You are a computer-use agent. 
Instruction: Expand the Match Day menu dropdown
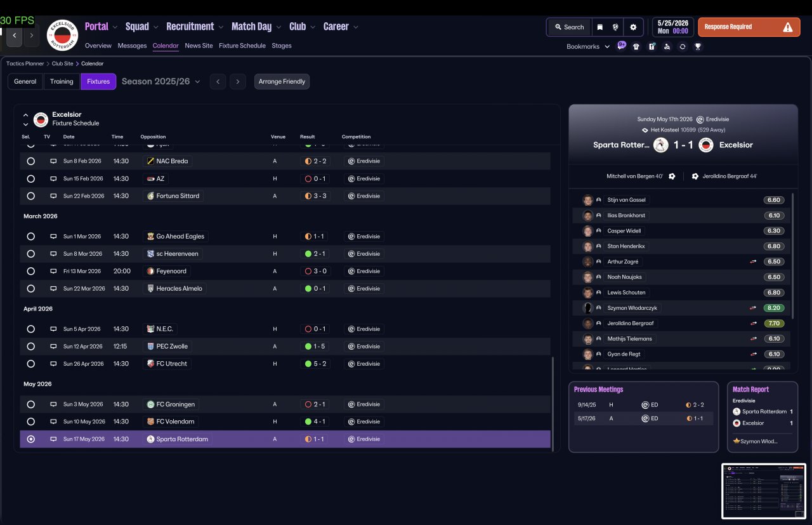click(x=278, y=27)
